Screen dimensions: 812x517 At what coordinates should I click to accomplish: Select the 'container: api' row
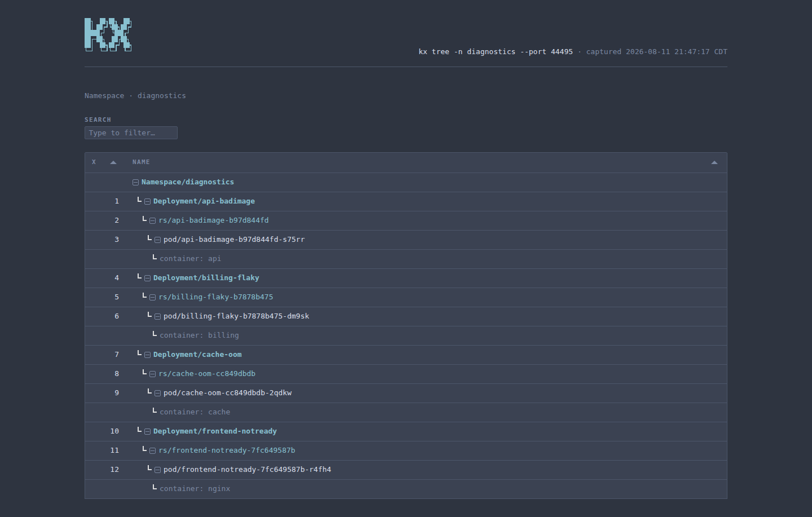click(x=405, y=259)
